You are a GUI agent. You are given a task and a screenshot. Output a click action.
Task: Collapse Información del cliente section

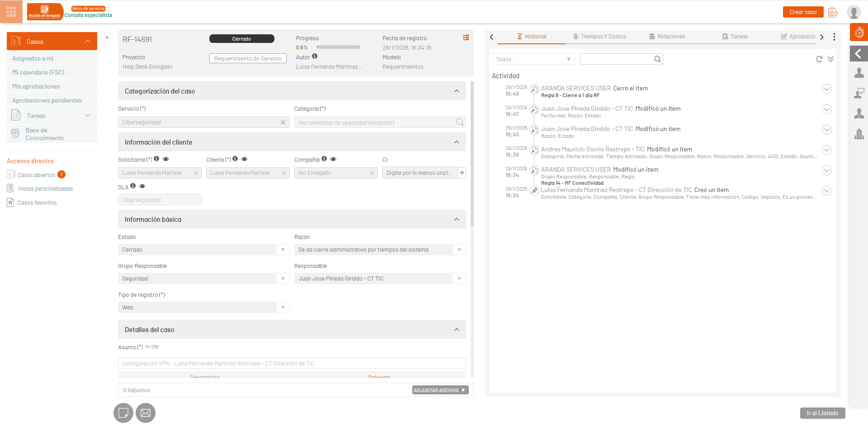457,142
